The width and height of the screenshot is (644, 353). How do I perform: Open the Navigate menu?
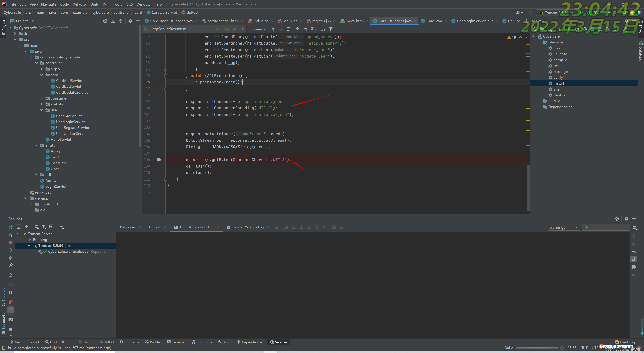click(48, 4)
